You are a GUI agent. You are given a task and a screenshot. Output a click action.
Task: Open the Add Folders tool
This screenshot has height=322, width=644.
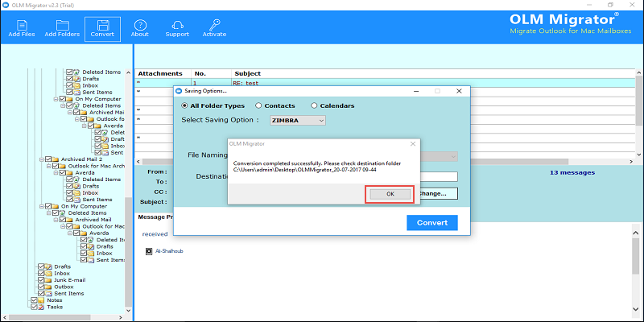click(x=62, y=28)
